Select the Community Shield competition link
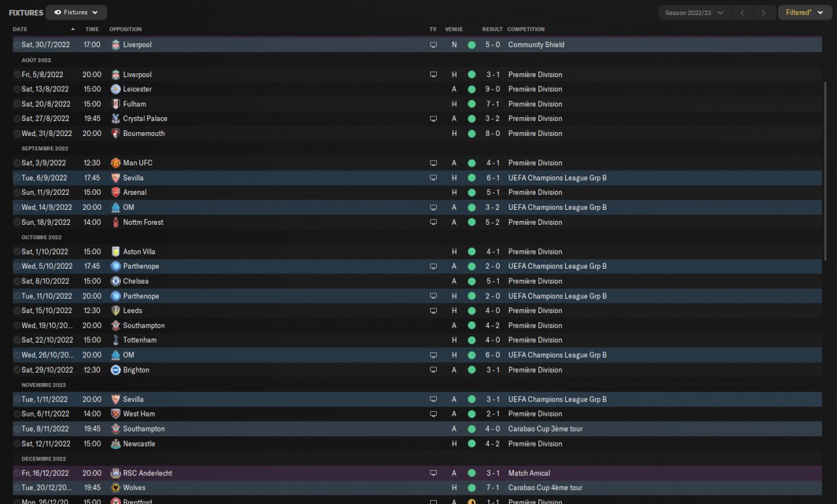Image resolution: width=837 pixels, height=504 pixels. click(536, 44)
